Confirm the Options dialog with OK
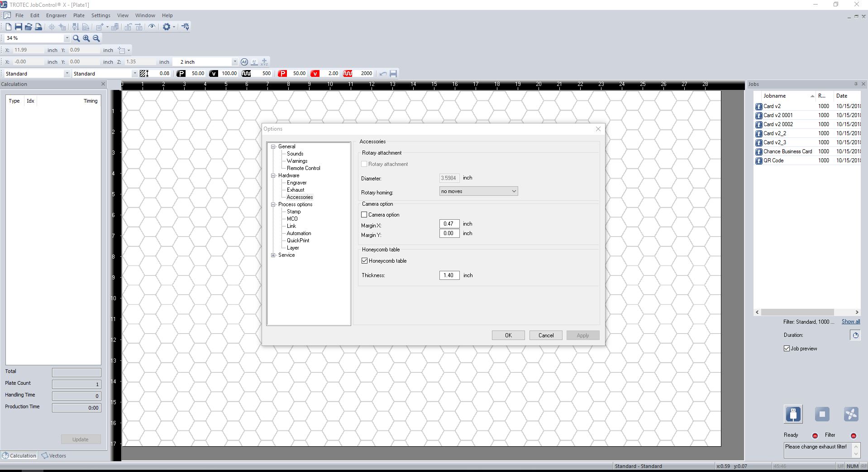Viewport: 868px width, 472px height. coord(508,335)
